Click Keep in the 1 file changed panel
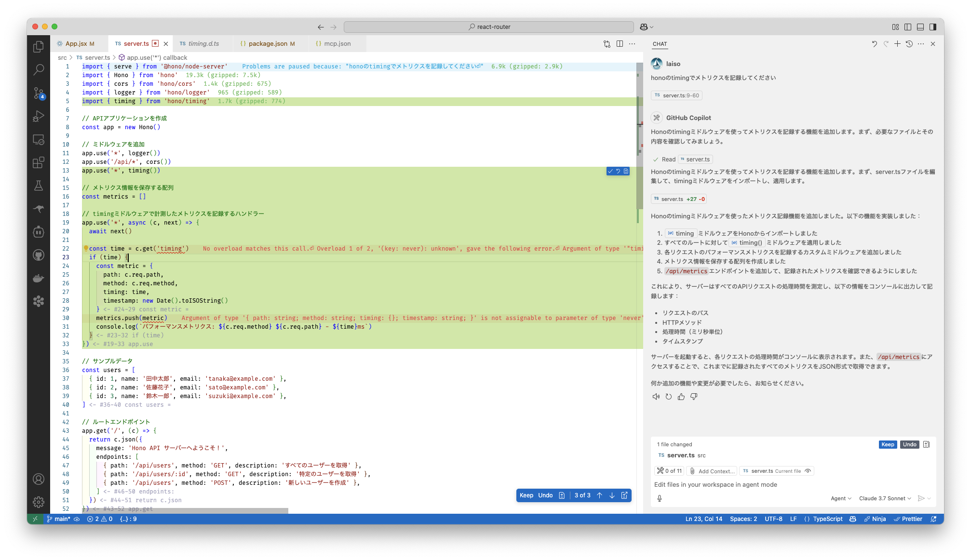This screenshot has width=971, height=560. 888,444
